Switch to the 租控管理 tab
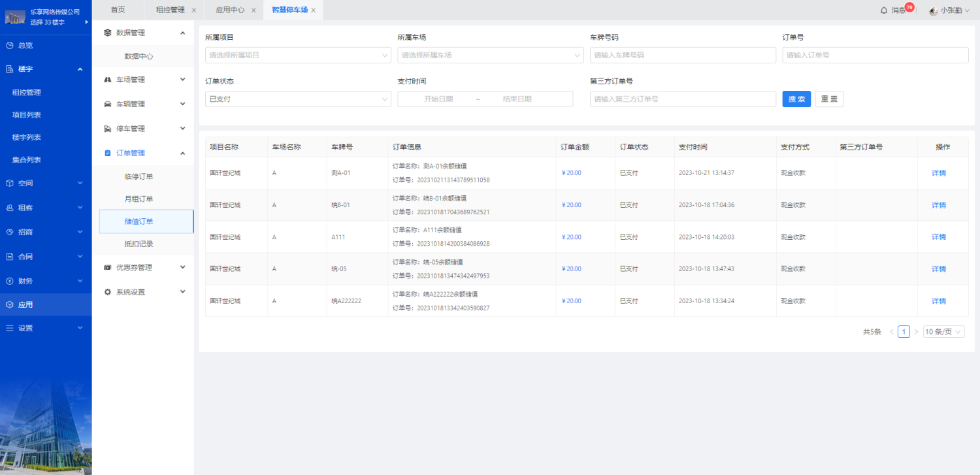 tap(171, 10)
